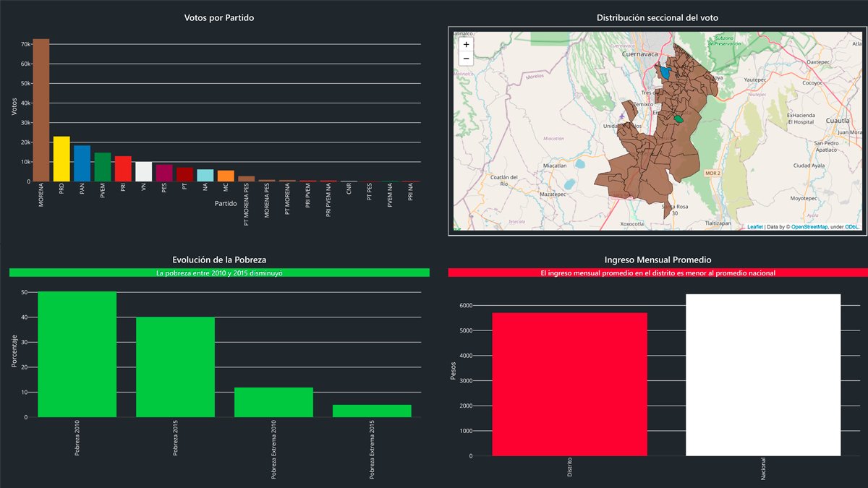Viewport: 868px width, 488px height.
Task: Click the dark red PT vote bar
Action: coord(185,174)
